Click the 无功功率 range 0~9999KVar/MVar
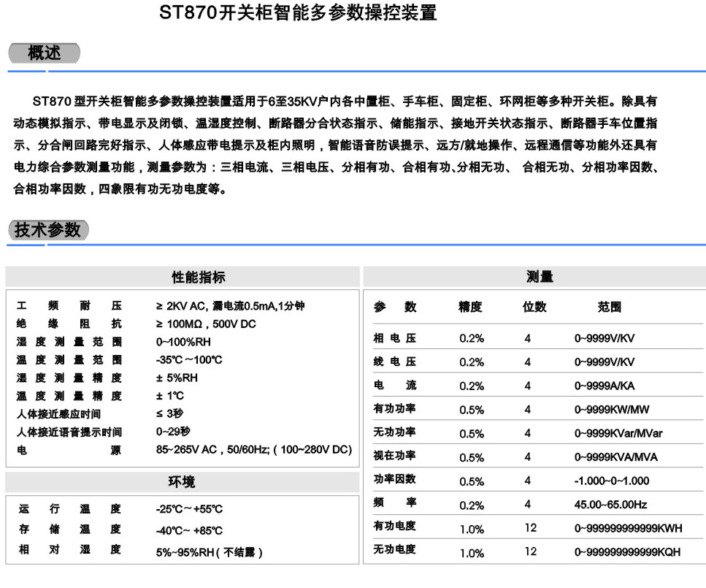 click(618, 433)
